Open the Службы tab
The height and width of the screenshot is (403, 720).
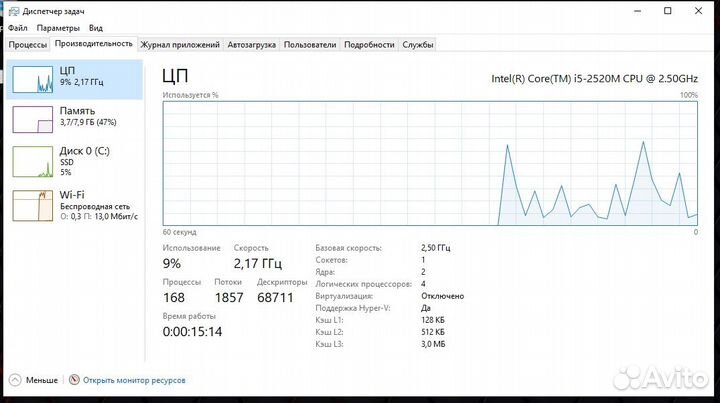coord(418,45)
